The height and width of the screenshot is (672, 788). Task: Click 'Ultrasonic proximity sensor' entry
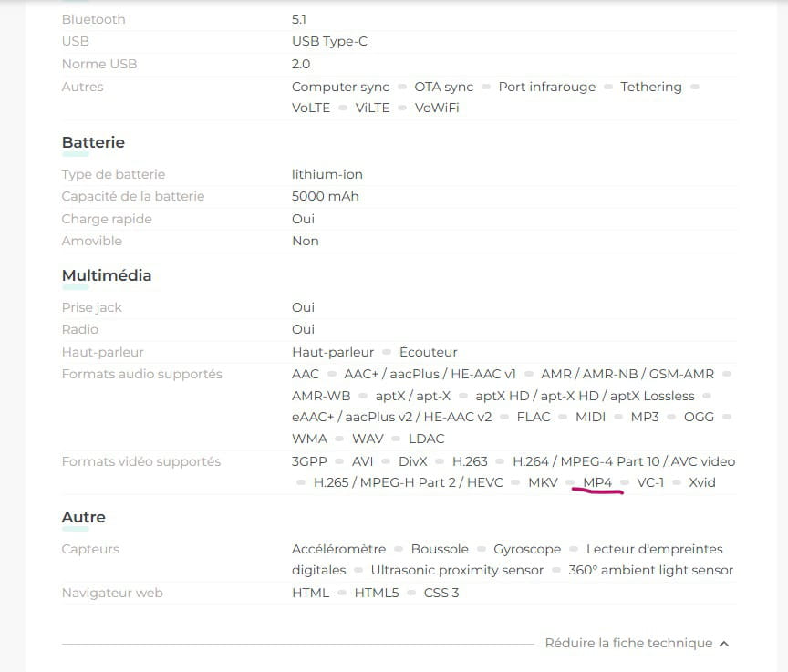point(457,570)
